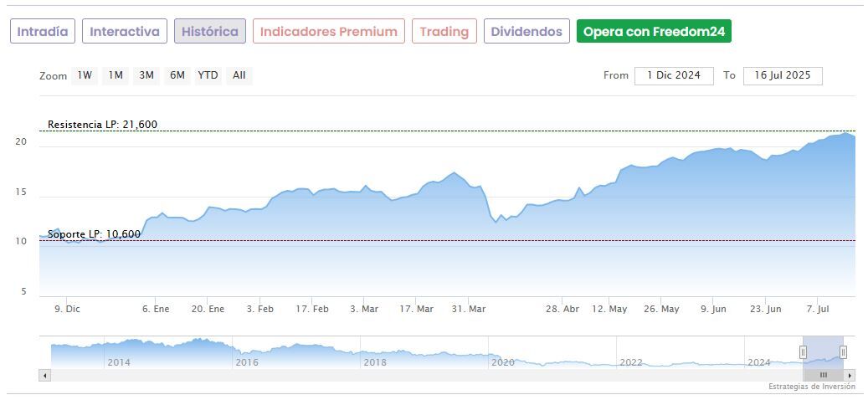Click the Opera con Freedom24 button

coord(654,32)
